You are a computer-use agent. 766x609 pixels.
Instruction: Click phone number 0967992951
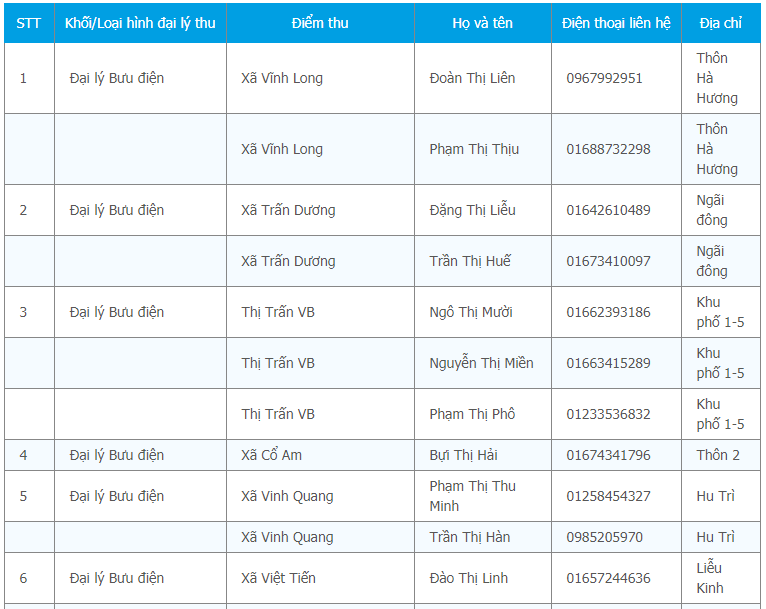[604, 78]
